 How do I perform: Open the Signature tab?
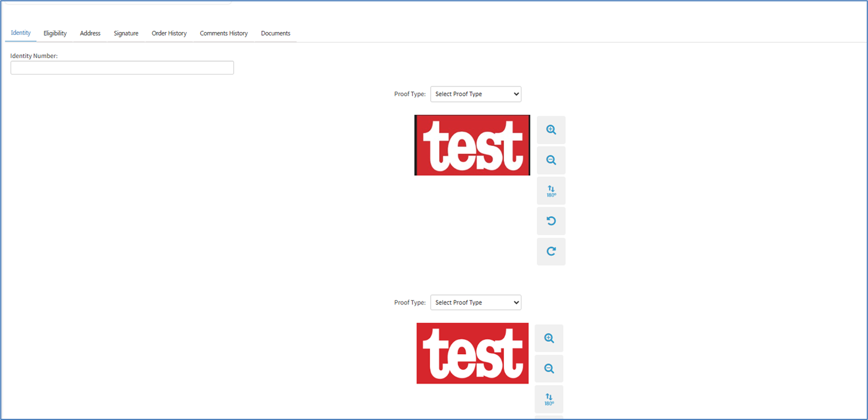[126, 33]
